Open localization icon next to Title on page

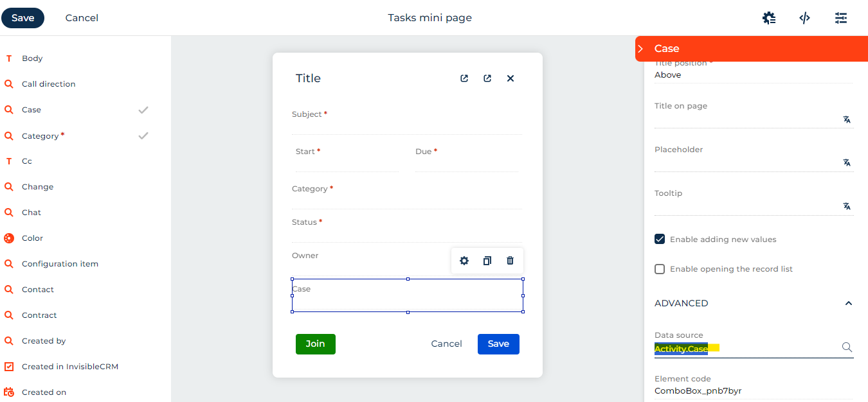pyautogui.click(x=847, y=119)
